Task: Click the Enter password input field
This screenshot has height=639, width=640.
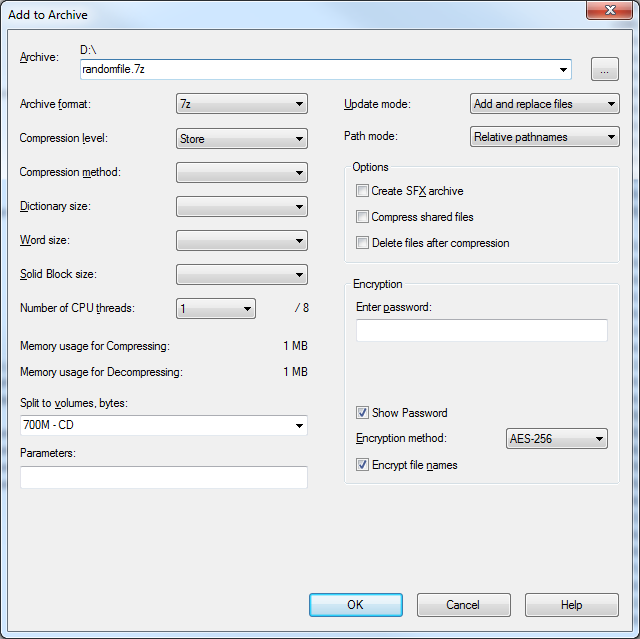Action: point(482,330)
